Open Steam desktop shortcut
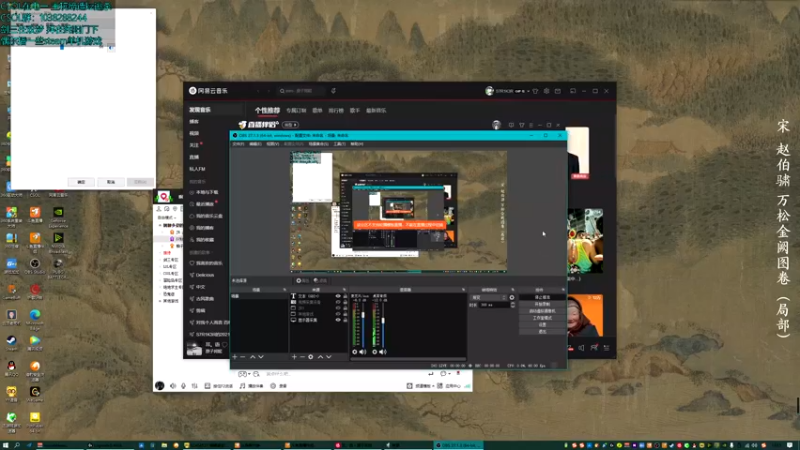800x450 pixels. (11, 343)
